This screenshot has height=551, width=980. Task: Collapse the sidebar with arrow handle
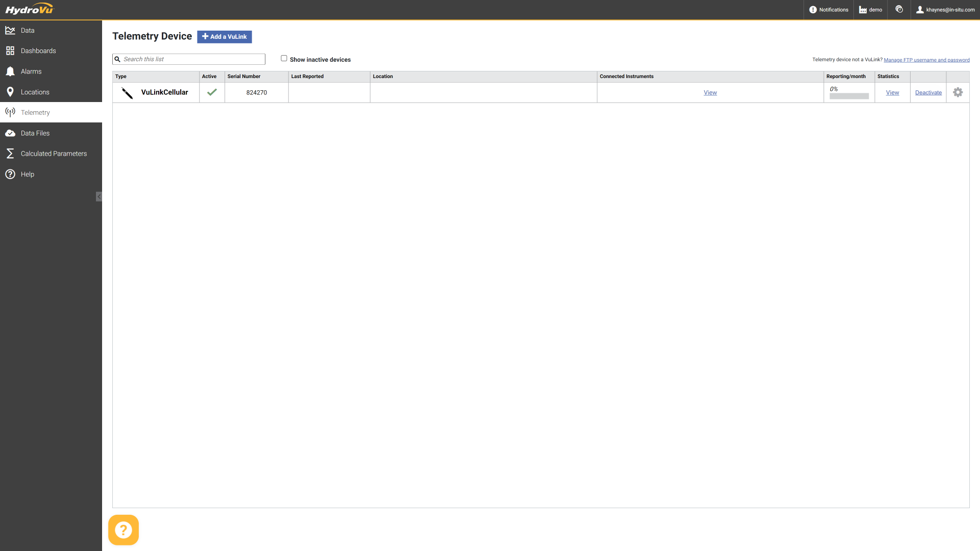(99, 196)
